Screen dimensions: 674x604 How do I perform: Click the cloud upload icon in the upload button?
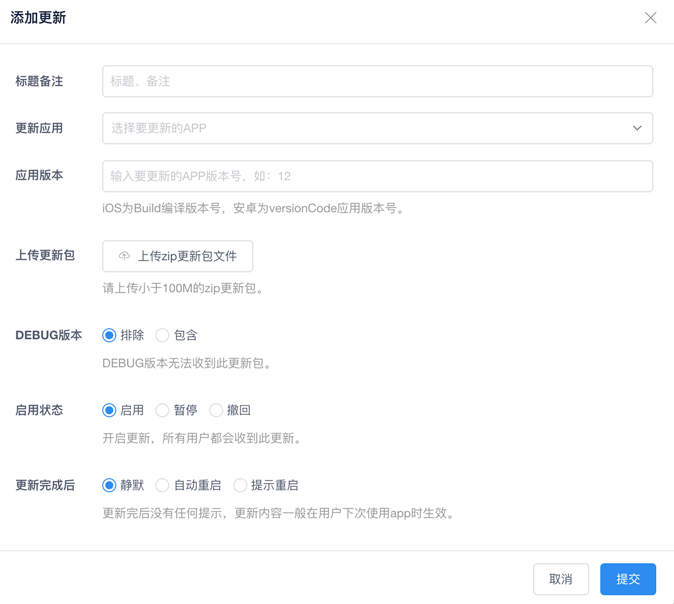pyautogui.click(x=124, y=256)
